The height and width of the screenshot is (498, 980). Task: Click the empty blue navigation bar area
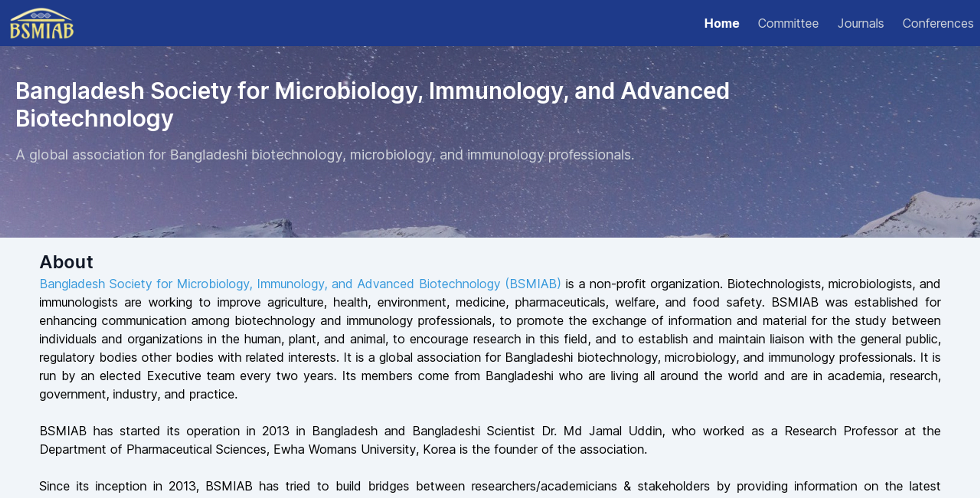coord(381,23)
